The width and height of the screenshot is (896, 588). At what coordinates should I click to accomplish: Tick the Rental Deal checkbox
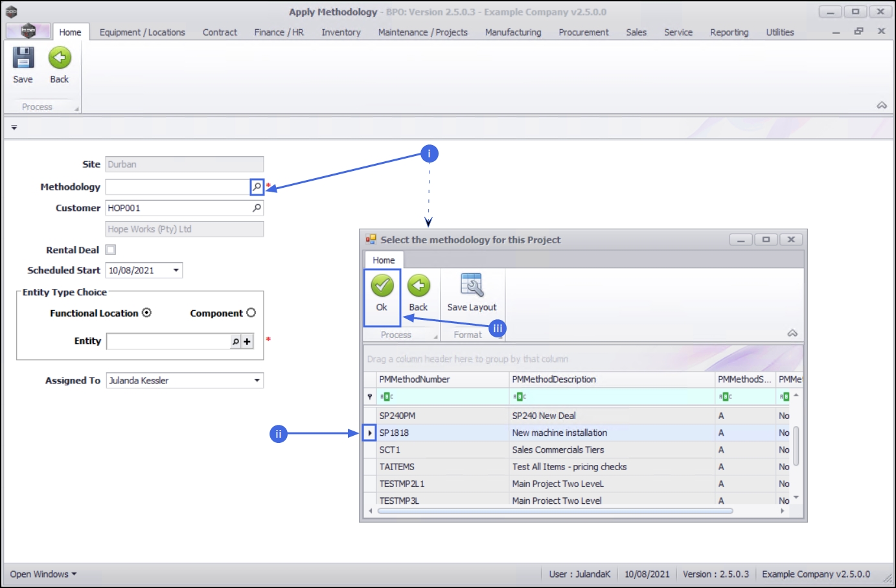tap(111, 250)
